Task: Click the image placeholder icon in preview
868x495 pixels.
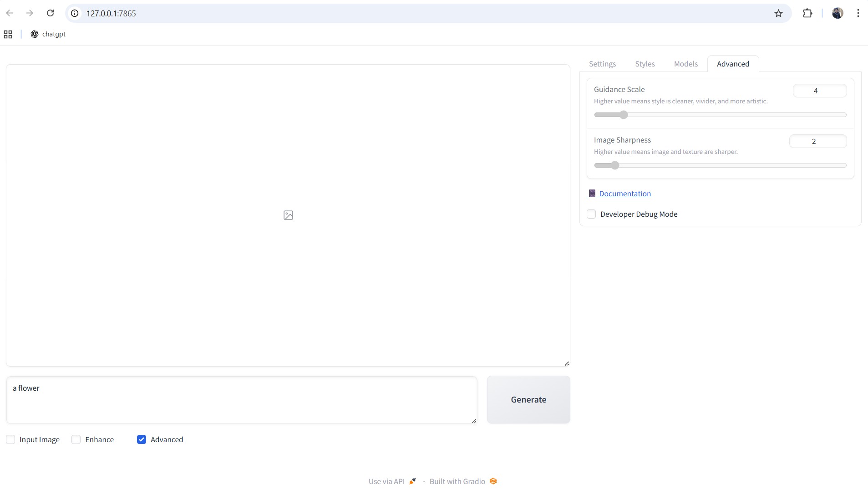Action: pyautogui.click(x=288, y=215)
